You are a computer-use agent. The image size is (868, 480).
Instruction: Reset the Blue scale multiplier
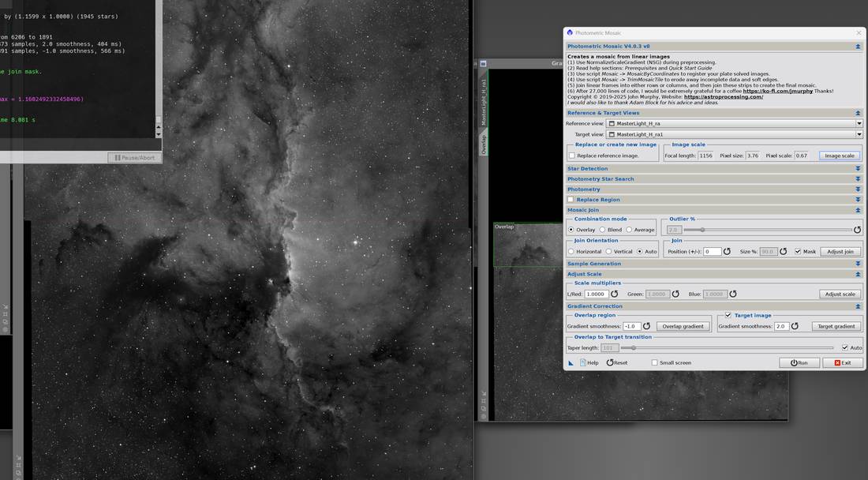tap(733, 294)
